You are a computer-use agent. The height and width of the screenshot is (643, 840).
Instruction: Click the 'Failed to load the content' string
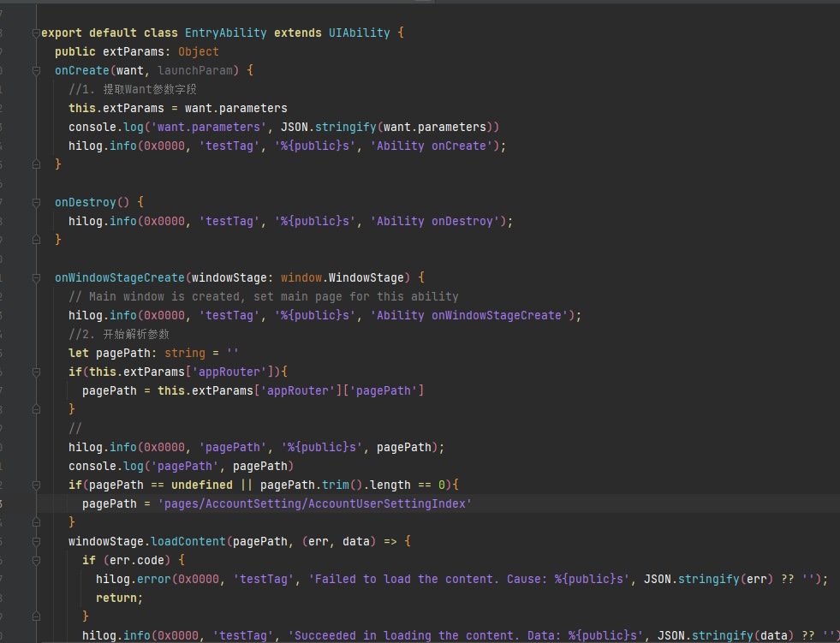tap(469, 580)
